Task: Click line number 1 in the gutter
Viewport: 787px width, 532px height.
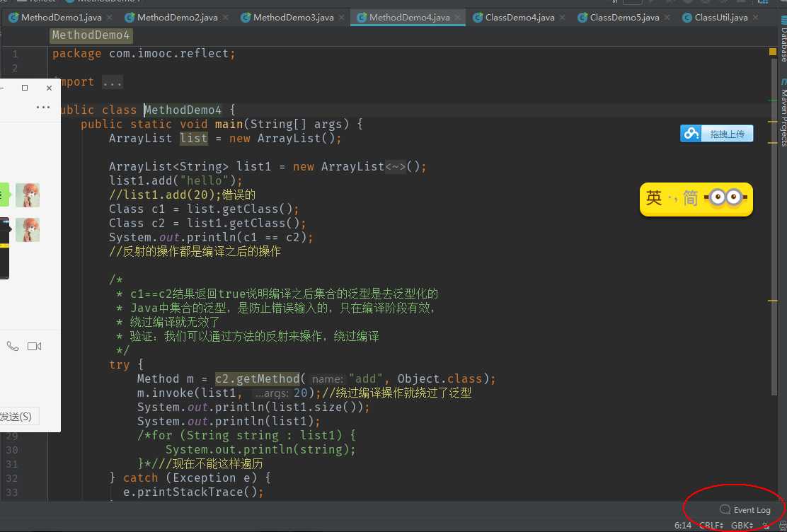Action: tap(15, 54)
